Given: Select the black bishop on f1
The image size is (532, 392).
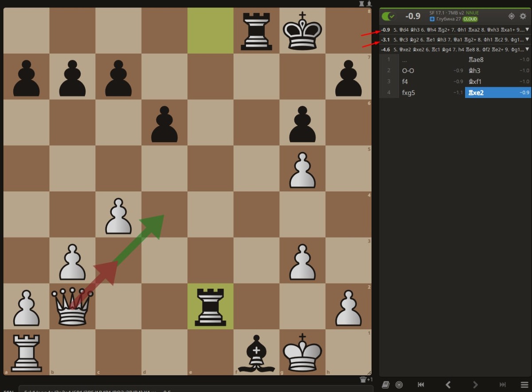Looking at the screenshot, I should coord(257,353).
